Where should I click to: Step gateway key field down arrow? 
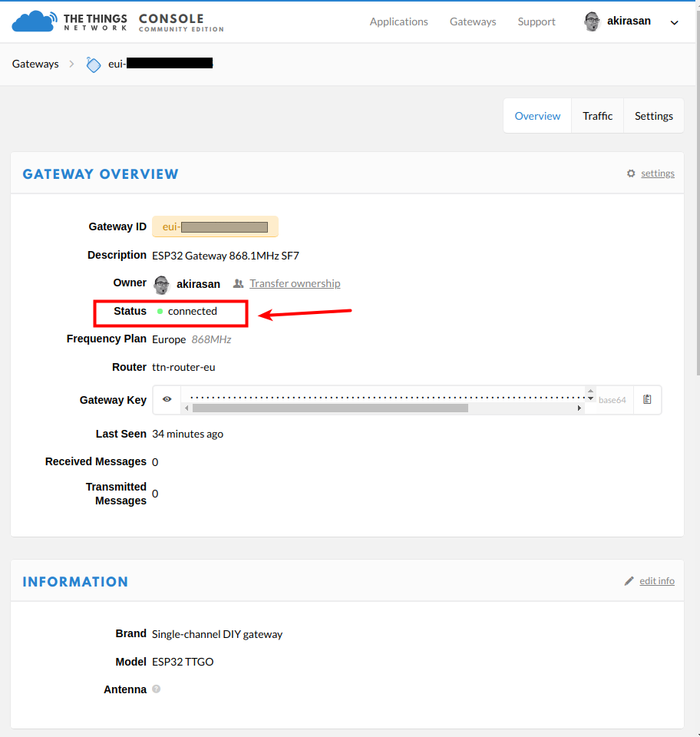(x=590, y=398)
